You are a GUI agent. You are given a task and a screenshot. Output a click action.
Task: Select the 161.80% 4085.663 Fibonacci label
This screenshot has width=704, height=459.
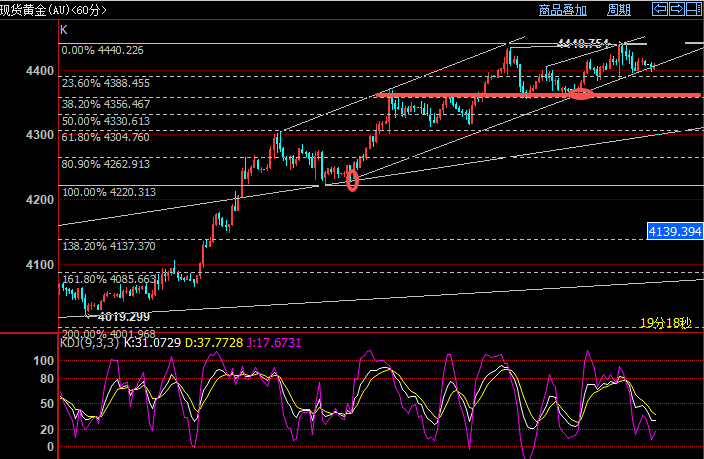[x=109, y=279]
